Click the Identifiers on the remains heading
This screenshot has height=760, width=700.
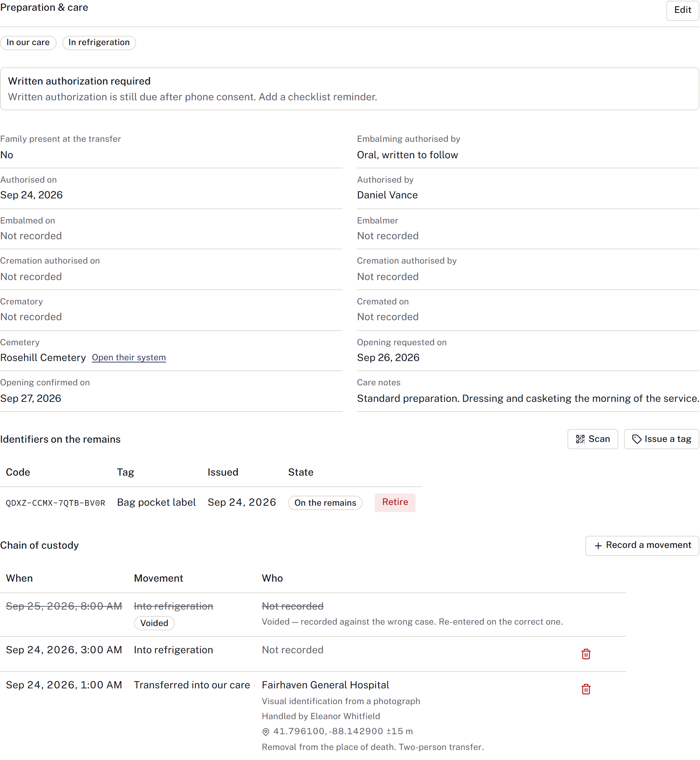(x=60, y=439)
